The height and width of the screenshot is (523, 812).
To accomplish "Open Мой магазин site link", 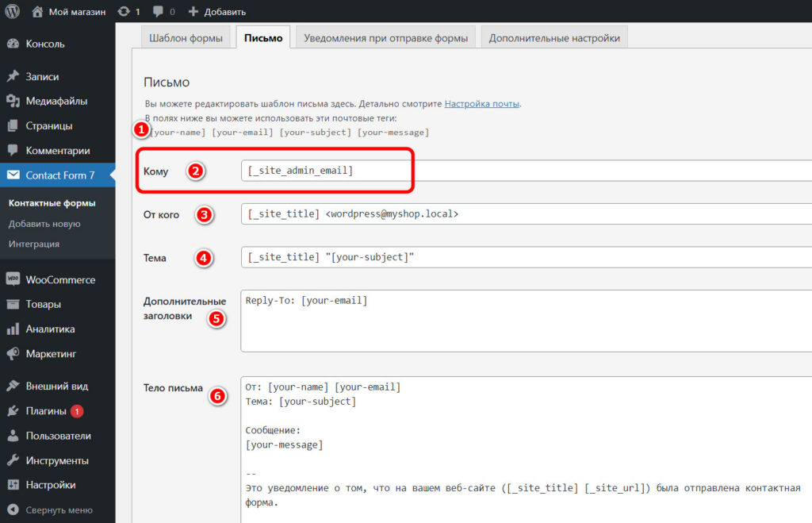I will 77,11.
